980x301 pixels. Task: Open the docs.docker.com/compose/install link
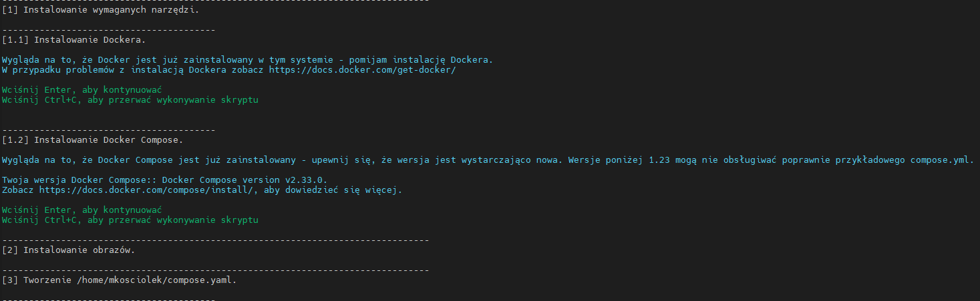(x=146, y=190)
